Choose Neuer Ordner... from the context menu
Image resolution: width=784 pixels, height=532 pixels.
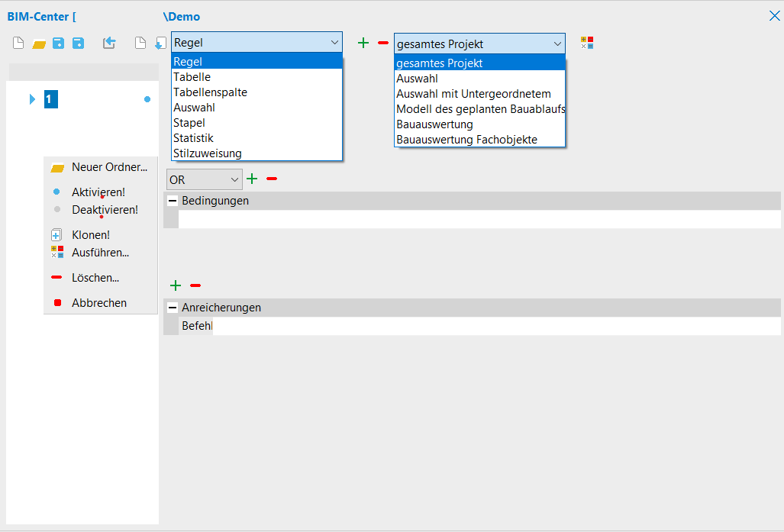pyautogui.click(x=108, y=167)
